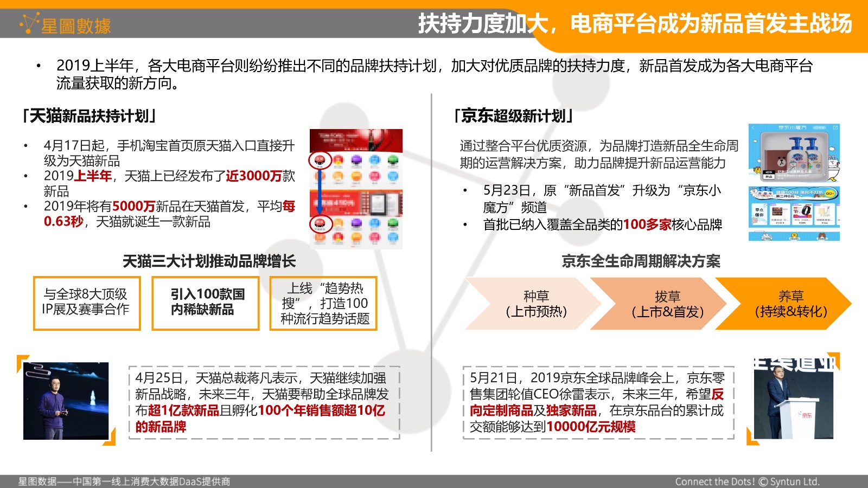Click the paragraph 通过整合平台优质资源
This screenshot has width=868, height=488.
599,154
